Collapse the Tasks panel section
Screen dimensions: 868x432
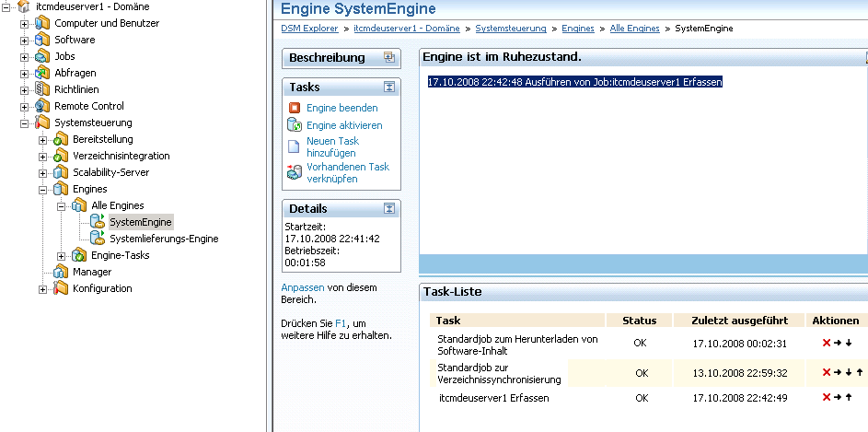[x=389, y=87]
